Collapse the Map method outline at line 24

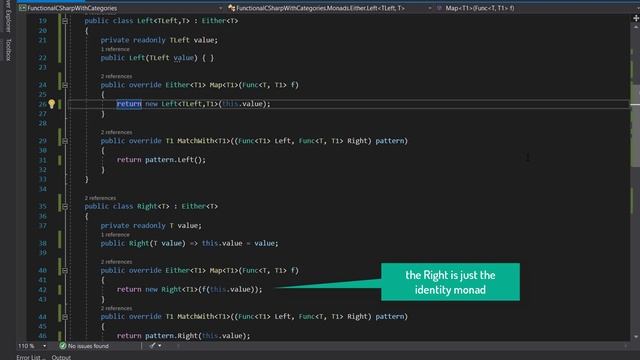pyautogui.click(x=65, y=85)
